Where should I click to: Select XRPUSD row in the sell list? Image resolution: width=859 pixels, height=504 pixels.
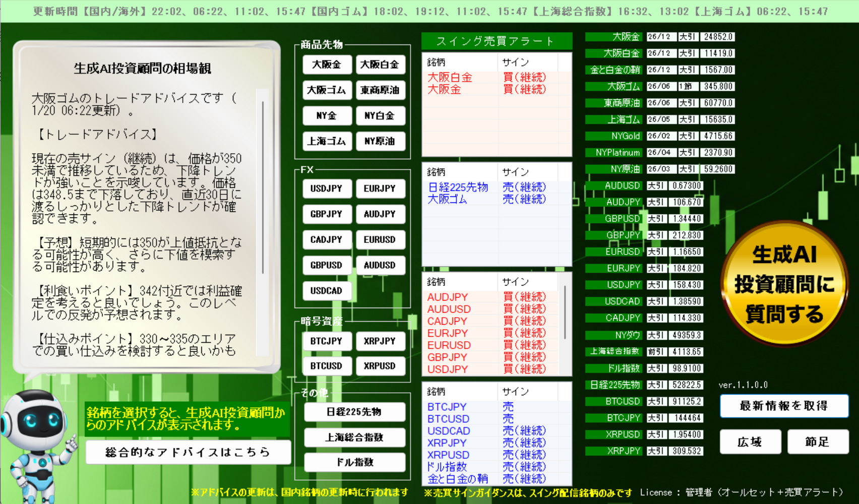click(497, 455)
